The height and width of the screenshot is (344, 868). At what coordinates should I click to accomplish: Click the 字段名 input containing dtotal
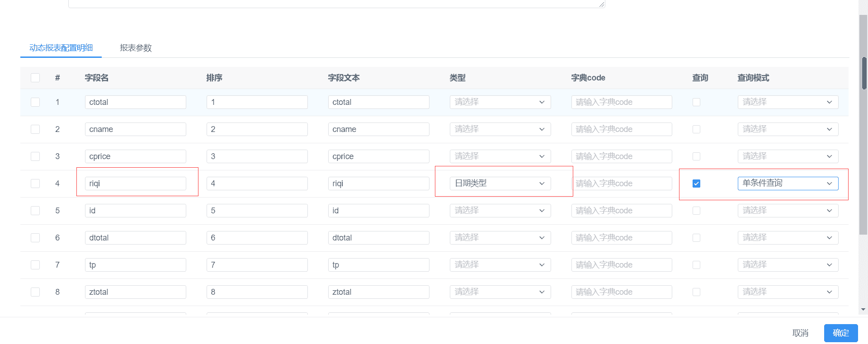(x=135, y=238)
